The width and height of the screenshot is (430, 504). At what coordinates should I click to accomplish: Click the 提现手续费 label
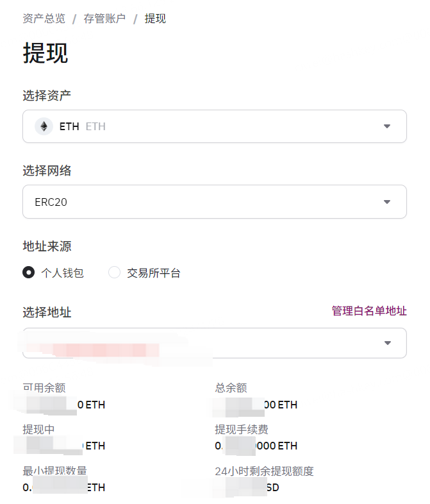(x=242, y=429)
